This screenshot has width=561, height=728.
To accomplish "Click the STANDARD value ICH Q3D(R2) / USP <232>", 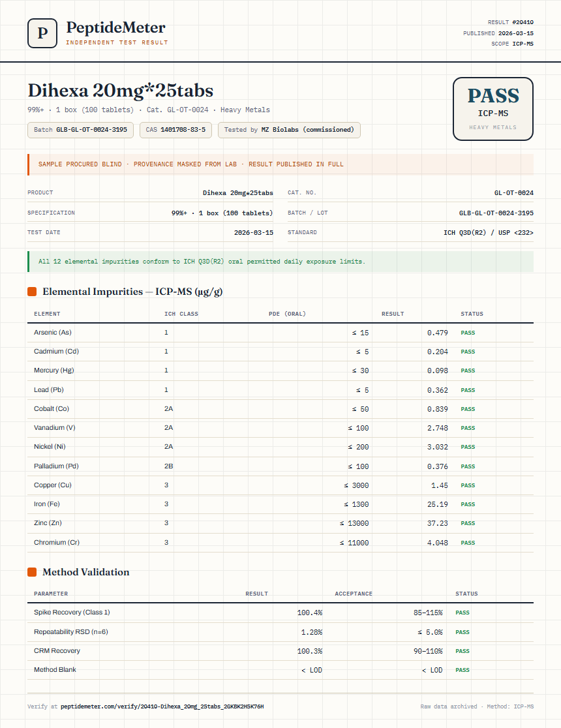I will (488, 233).
